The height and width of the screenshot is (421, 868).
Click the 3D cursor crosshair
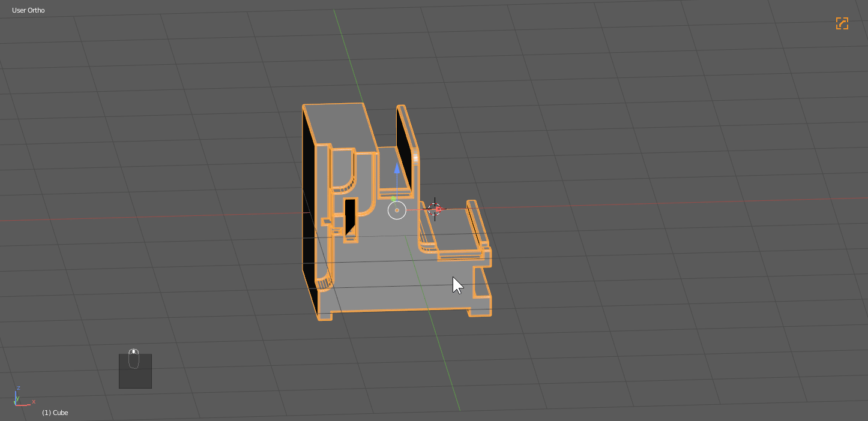435,209
